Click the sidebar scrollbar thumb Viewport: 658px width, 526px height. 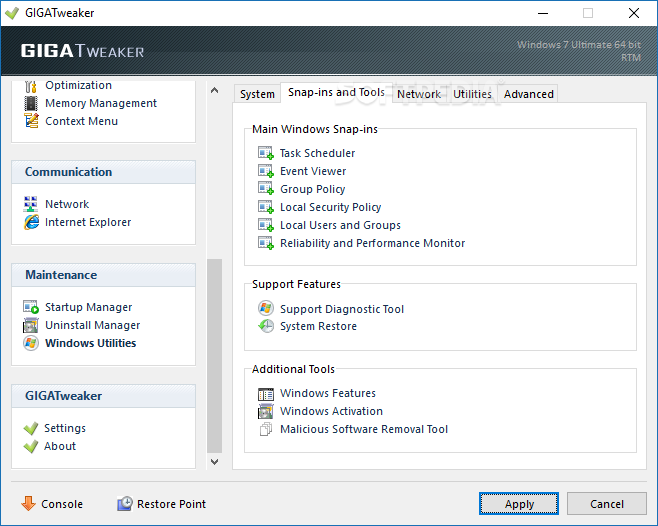click(x=214, y=356)
